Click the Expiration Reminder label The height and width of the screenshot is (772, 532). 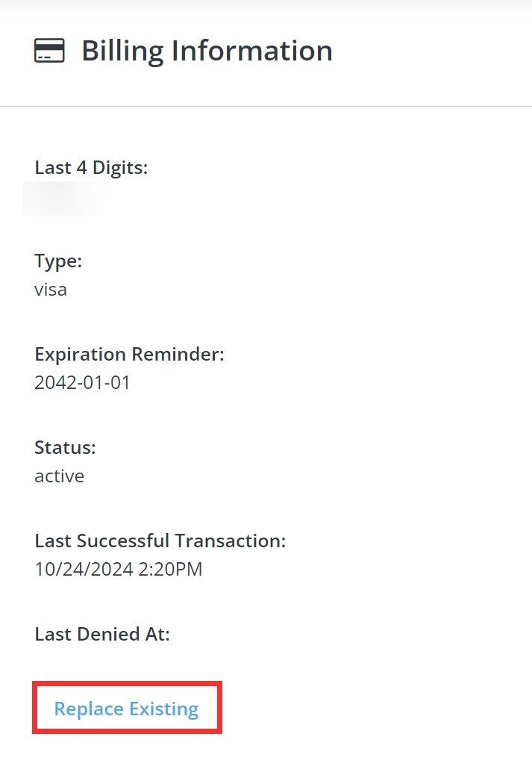(x=129, y=354)
